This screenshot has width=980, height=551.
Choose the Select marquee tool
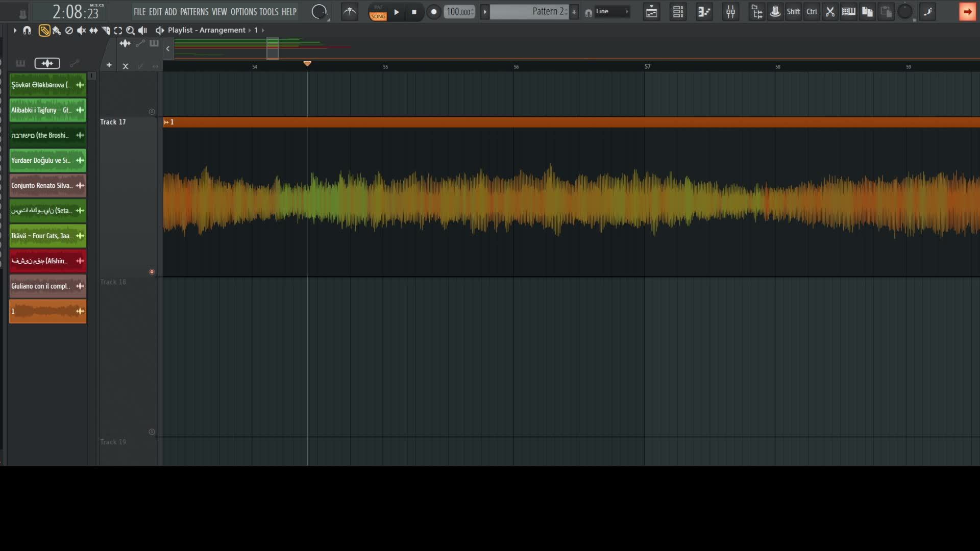(118, 31)
